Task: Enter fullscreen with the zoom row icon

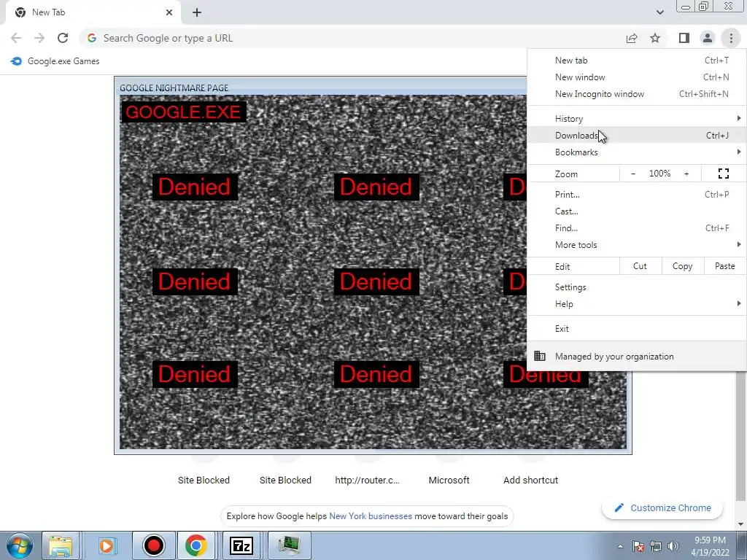Action: 723,174
